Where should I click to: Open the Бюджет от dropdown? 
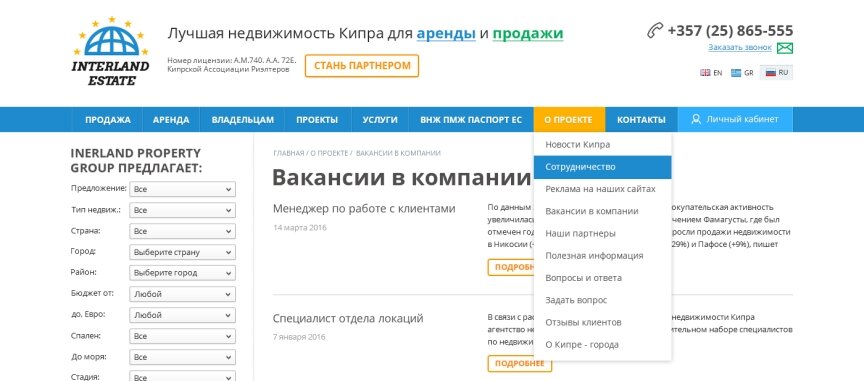pos(182,294)
